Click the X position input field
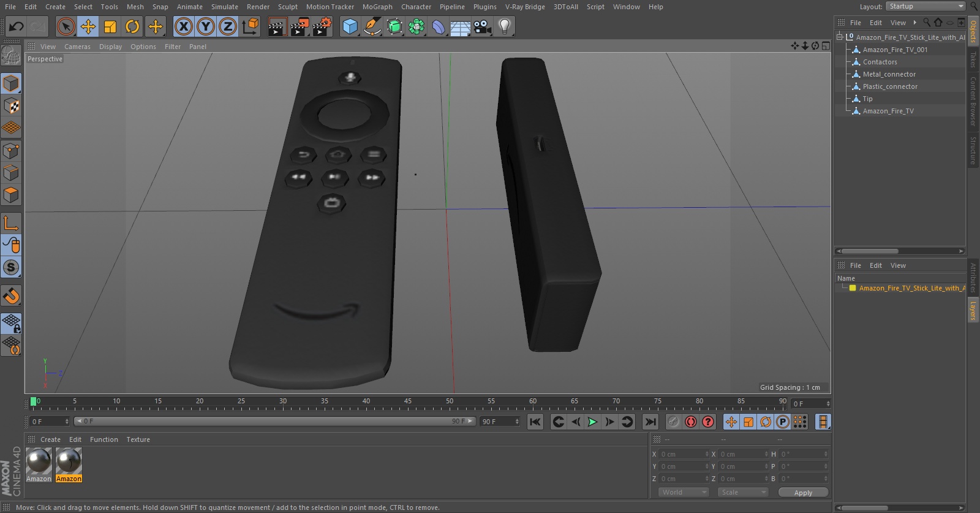The image size is (980, 513). pos(684,454)
